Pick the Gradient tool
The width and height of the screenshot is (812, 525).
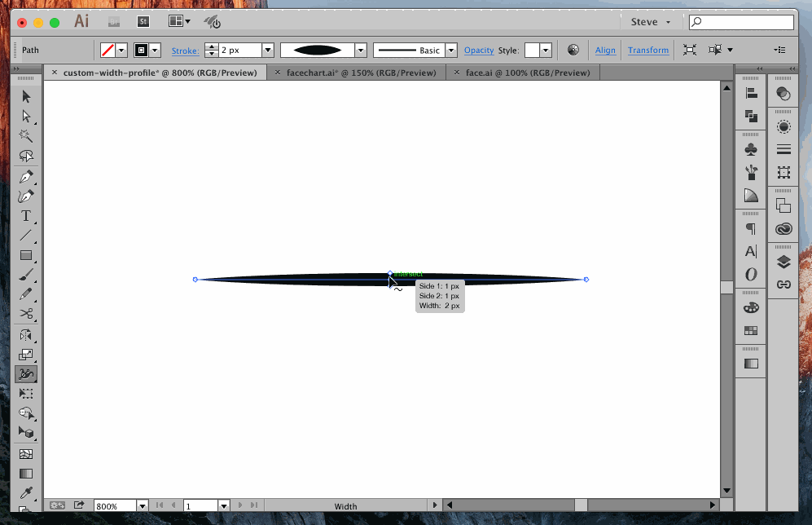(x=26, y=474)
